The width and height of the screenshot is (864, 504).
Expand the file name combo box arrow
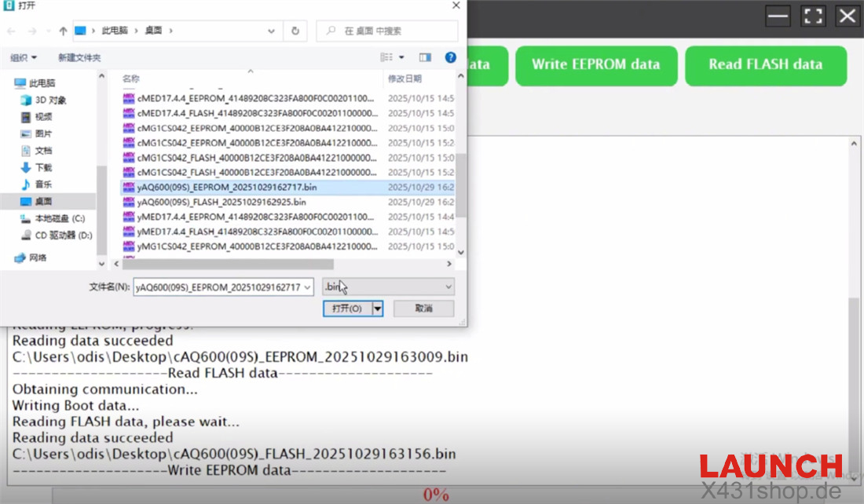click(x=307, y=287)
